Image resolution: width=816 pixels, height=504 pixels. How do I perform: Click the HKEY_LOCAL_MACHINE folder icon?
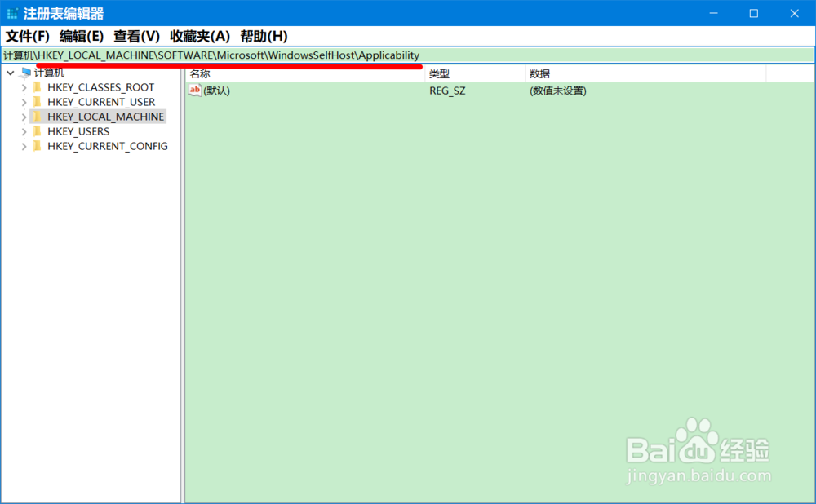[37, 117]
